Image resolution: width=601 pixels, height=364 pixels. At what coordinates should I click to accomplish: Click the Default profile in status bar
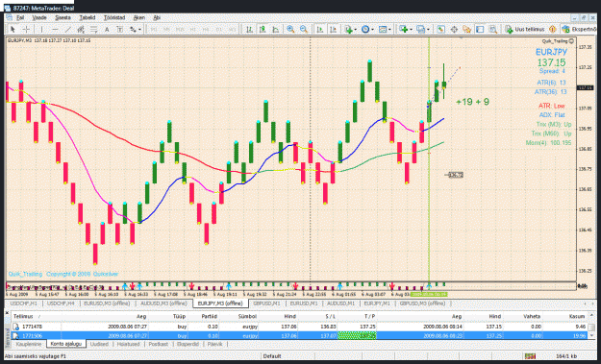coord(272,356)
